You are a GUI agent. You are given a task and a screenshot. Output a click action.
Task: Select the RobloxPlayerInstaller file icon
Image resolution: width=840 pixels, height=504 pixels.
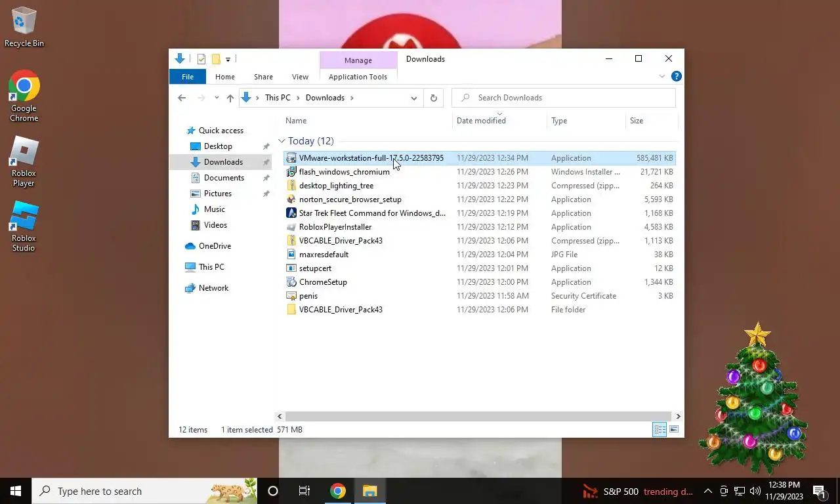pyautogui.click(x=291, y=227)
